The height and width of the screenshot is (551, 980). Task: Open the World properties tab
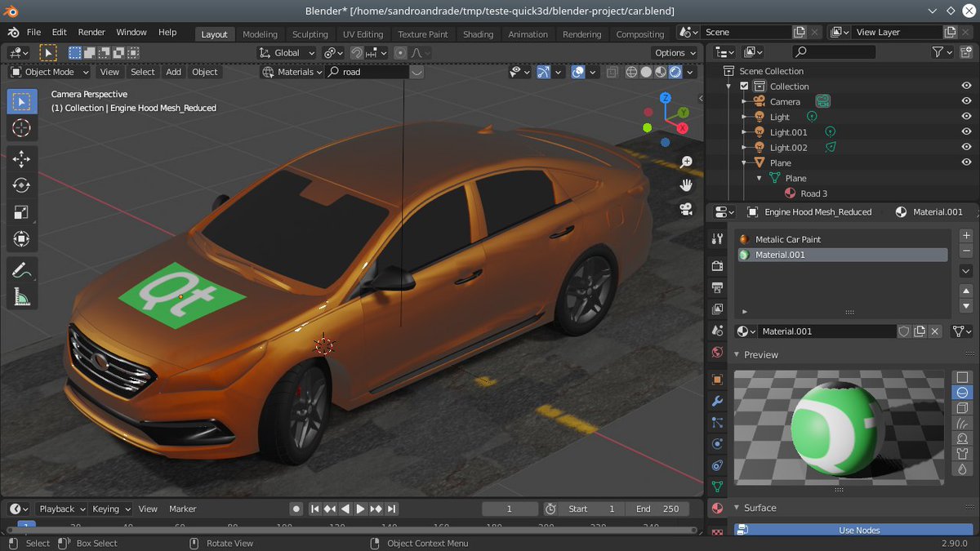tap(717, 353)
